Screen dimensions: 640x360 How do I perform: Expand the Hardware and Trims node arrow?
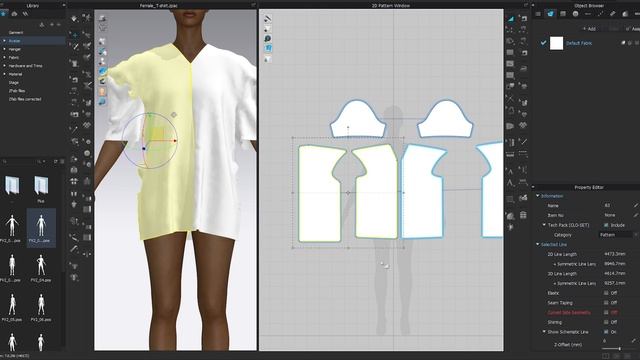[4, 66]
